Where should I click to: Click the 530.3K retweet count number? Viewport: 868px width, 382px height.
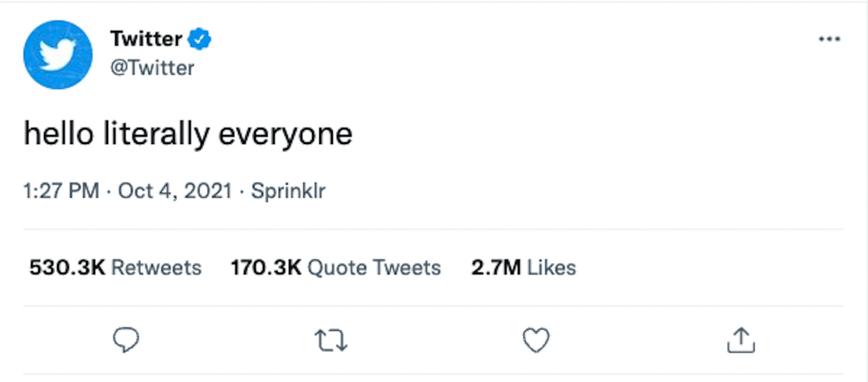[x=67, y=267]
